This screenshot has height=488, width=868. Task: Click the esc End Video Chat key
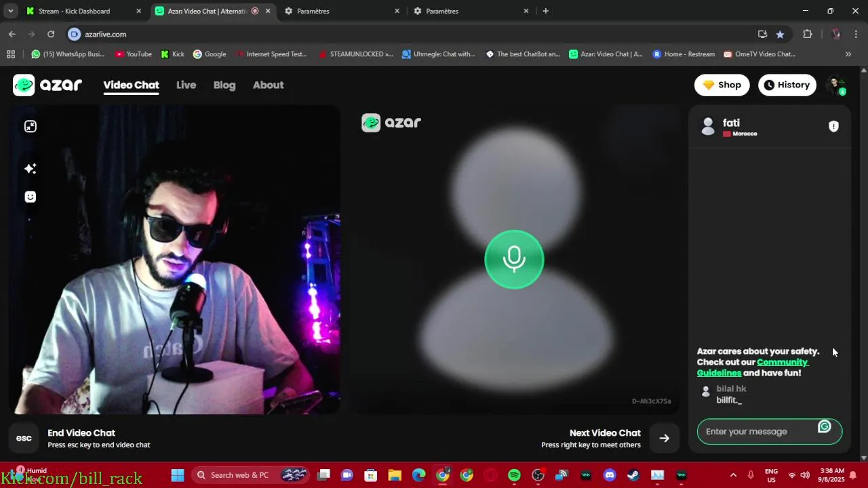[x=24, y=438]
